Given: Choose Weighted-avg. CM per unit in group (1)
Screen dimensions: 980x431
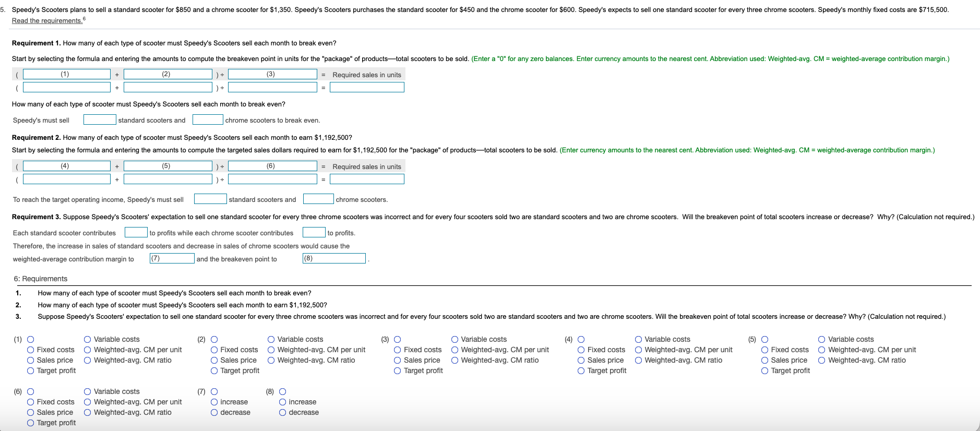Looking at the screenshot, I should click(x=88, y=350).
